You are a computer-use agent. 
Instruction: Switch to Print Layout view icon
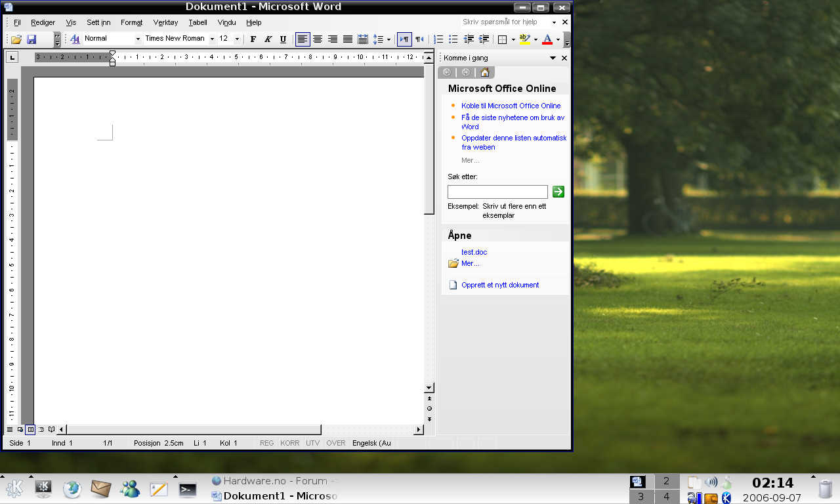click(30, 429)
